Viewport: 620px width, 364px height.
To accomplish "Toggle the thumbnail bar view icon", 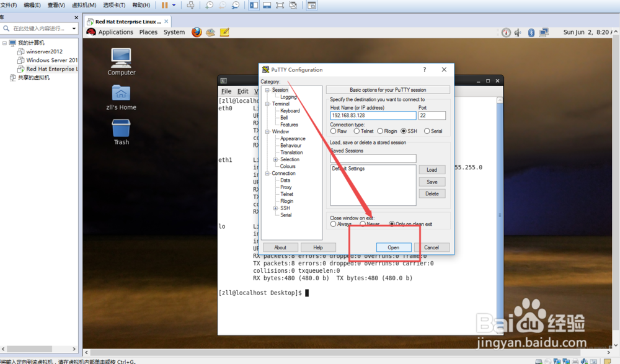I will 267,5.
